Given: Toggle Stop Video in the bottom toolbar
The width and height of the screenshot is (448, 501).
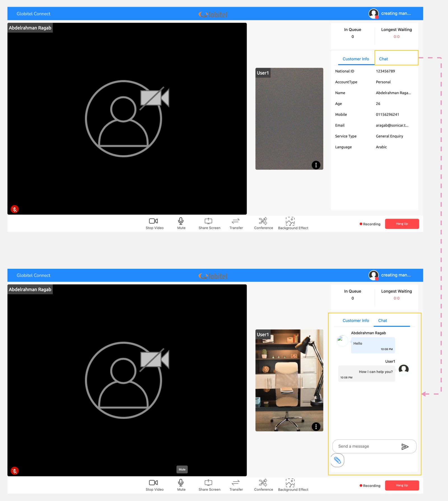Looking at the screenshot, I should (x=153, y=483).
